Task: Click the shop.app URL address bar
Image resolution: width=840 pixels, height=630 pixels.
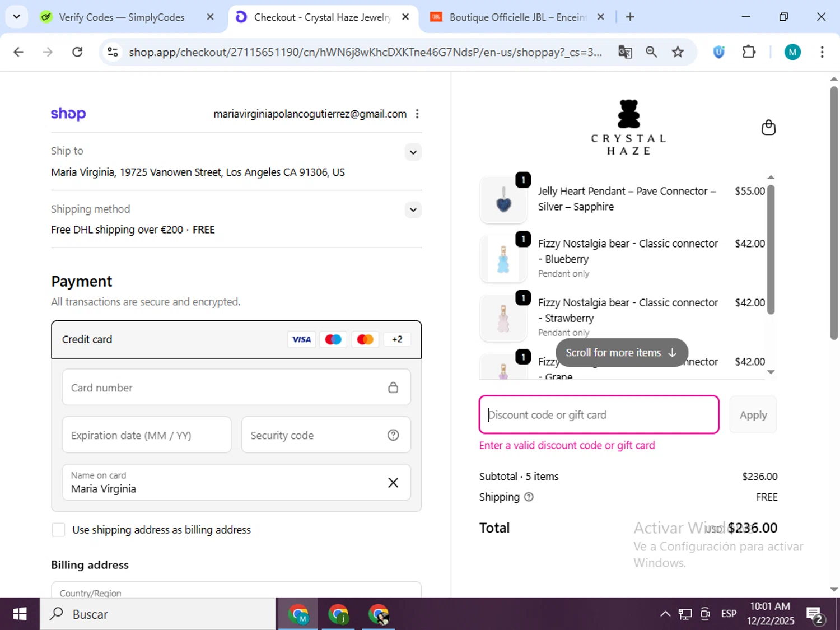Action: point(365,52)
